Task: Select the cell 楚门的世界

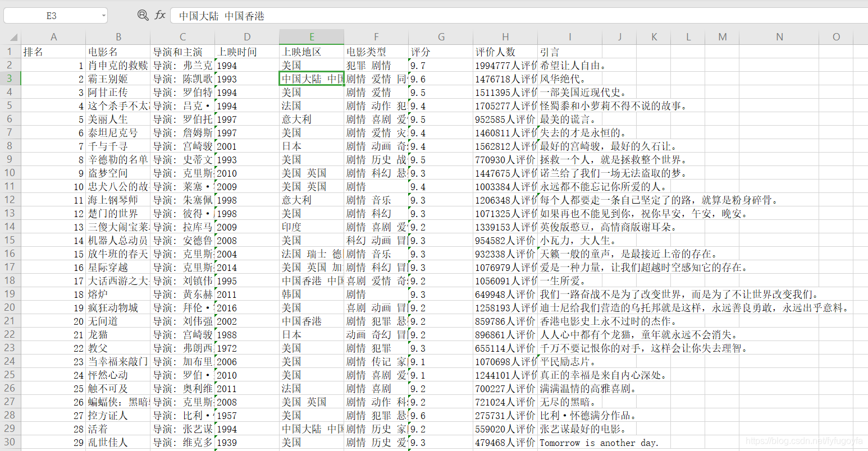Action: click(118, 213)
